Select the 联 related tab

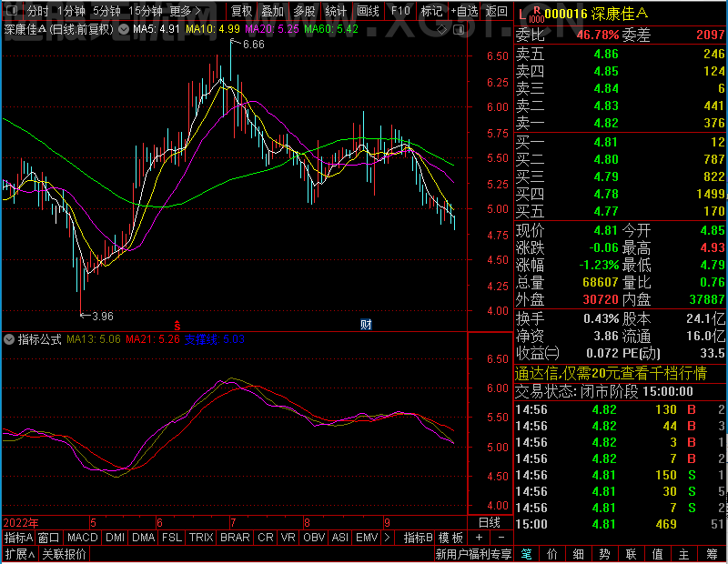[631, 554]
